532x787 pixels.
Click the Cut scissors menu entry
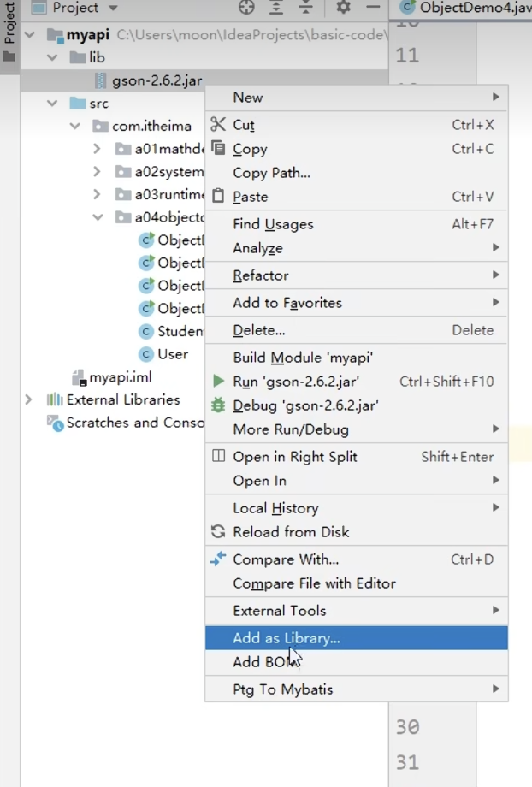(x=244, y=125)
